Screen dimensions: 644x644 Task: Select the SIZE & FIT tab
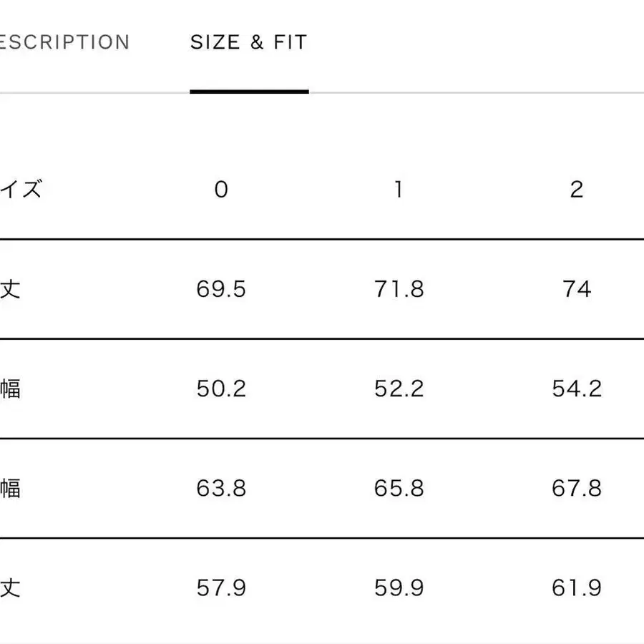tap(248, 42)
